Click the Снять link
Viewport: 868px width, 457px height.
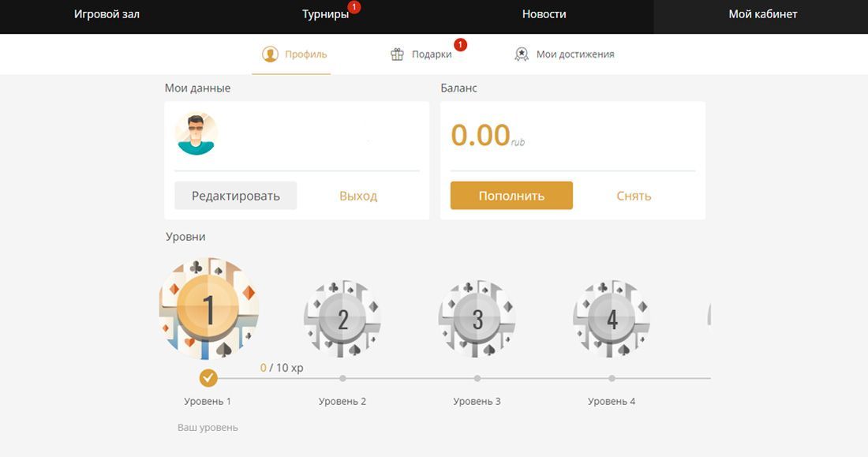tap(634, 196)
